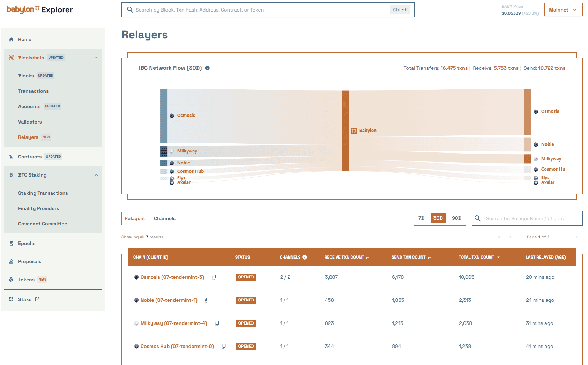
Task: Copy the Milkyway client ID
Action: pos(217,323)
